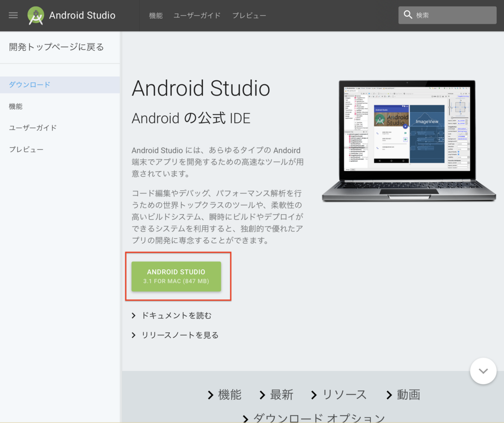Select ユーザーガイド in the top navigation
This screenshot has width=504, height=423.
coord(197,15)
